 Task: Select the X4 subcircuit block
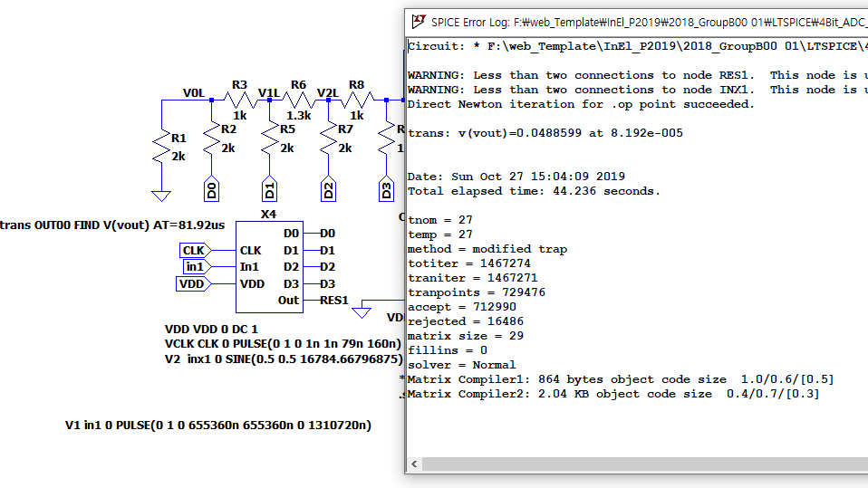tap(268, 266)
